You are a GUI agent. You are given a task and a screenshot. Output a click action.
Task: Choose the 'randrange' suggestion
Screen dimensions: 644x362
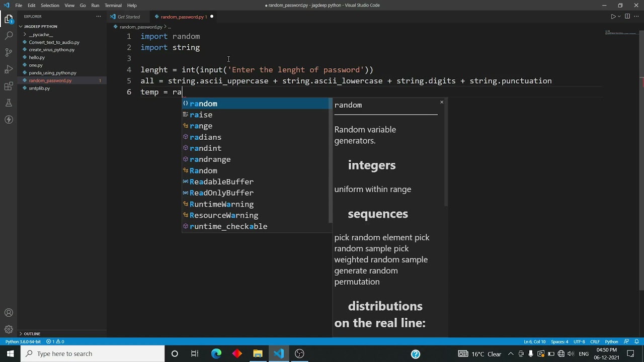click(255, 159)
